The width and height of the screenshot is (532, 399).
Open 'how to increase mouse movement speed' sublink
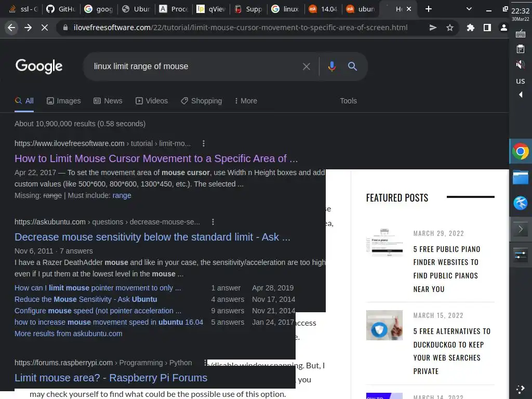pos(109,322)
